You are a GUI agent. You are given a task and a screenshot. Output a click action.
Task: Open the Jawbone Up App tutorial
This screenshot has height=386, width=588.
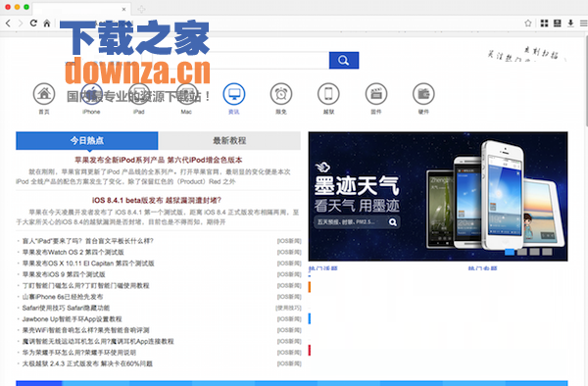click(72, 319)
